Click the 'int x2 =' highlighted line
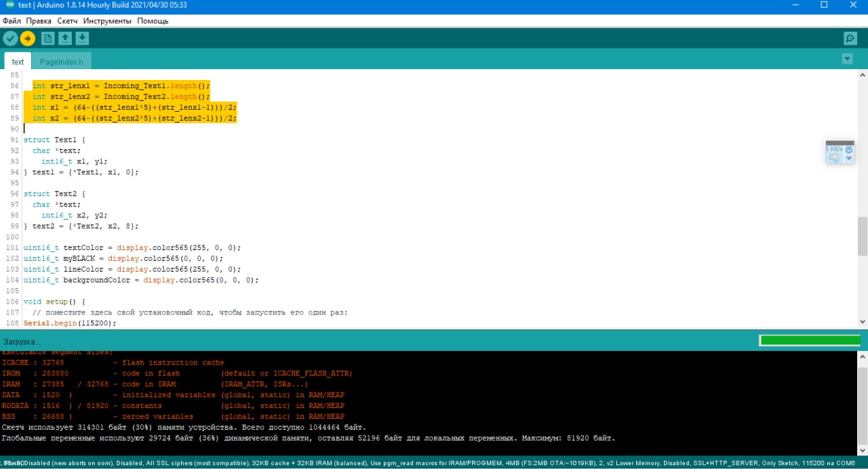 [x=135, y=119]
